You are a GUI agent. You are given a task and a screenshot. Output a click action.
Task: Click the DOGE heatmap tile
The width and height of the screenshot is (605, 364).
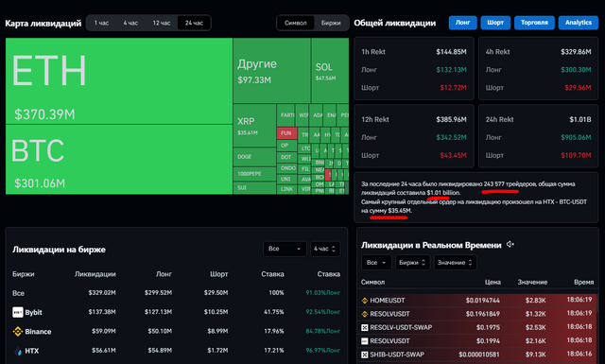254,157
